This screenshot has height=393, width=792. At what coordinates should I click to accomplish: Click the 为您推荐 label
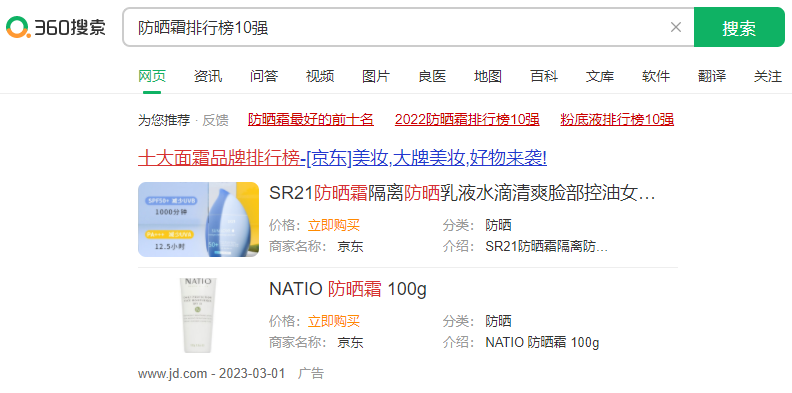click(x=164, y=120)
